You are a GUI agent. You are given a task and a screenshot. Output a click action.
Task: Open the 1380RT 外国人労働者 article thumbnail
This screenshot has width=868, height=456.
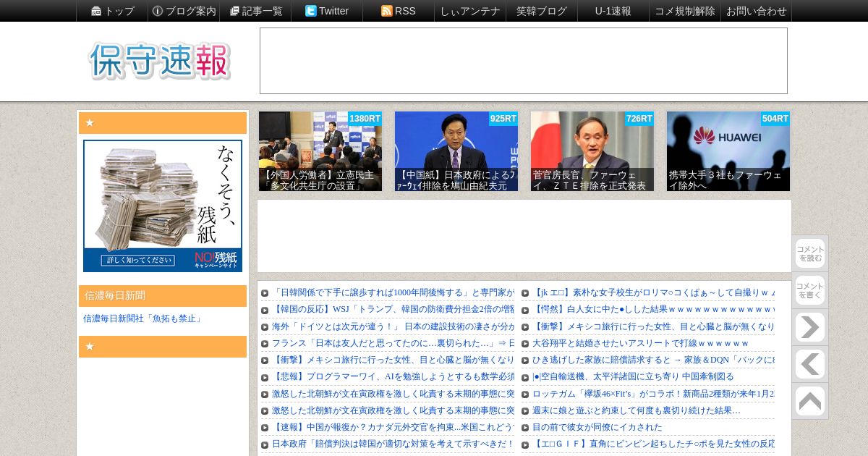320,151
